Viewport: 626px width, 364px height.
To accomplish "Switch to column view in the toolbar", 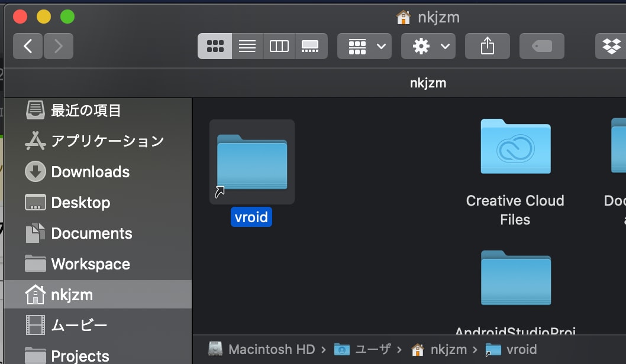I will 279,45.
